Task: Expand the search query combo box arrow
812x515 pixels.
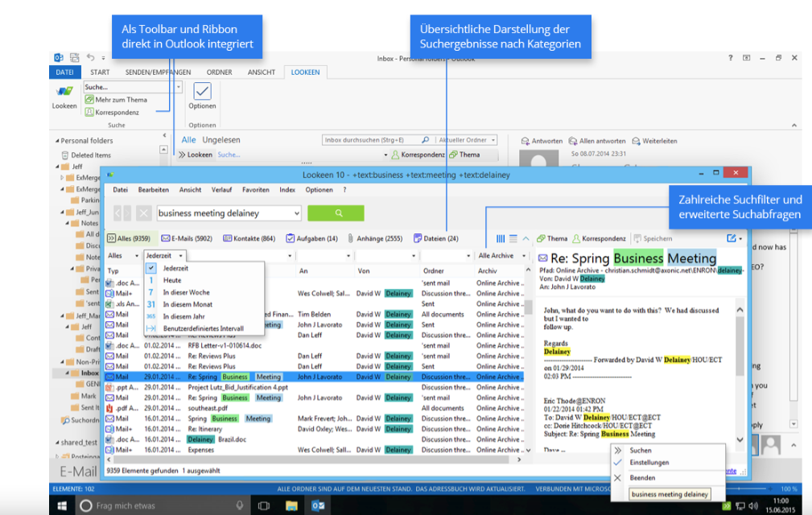Action: click(297, 213)
